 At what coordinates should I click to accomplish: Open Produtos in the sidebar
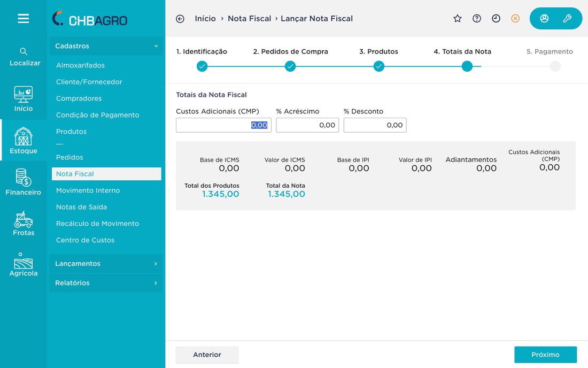[x=71, y=132]
